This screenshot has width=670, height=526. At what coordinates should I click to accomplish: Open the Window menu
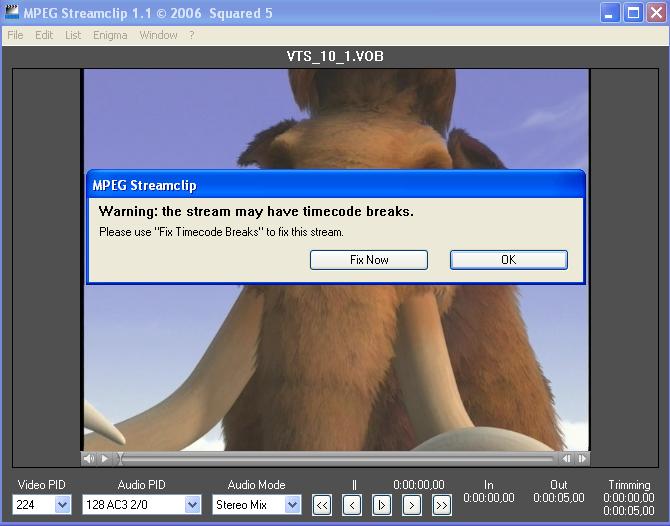click(158, 35)
